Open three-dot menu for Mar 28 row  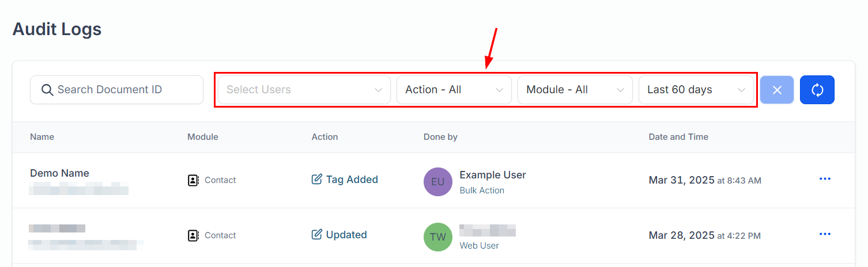click(825, 234)
